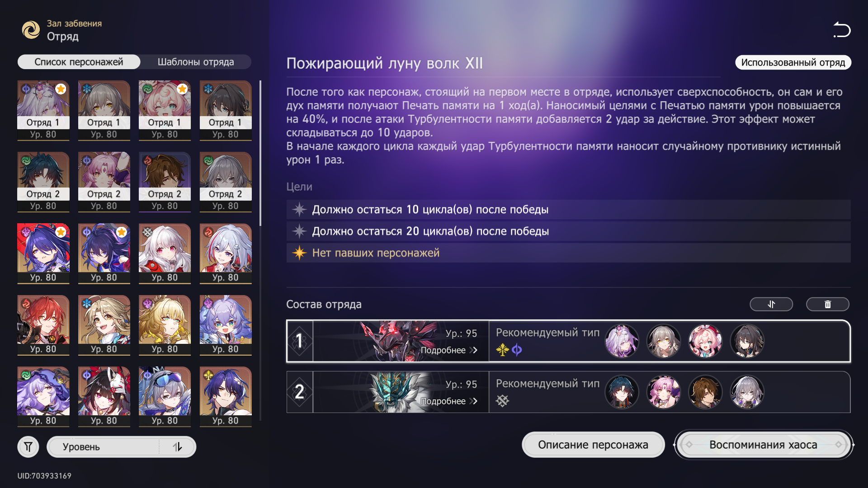Open the character filter funnel icon
868x488 pixels.
(x=28, y=447)
